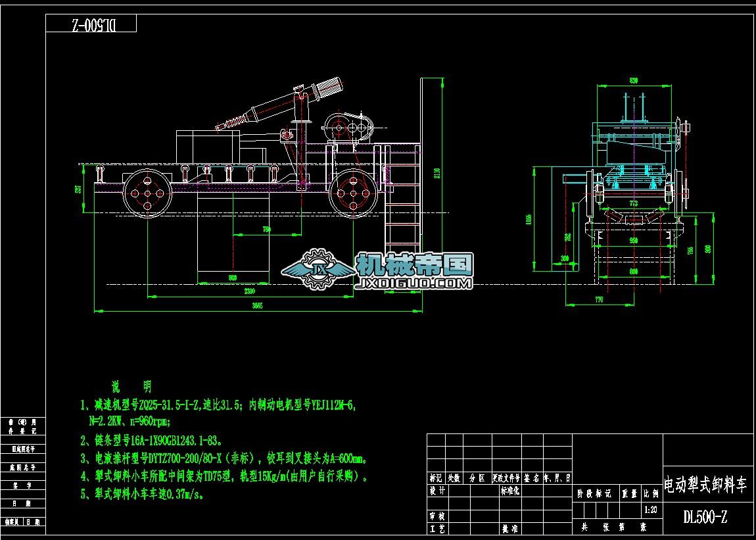The height and width of the screenshot is (540, 756).
Task: Click the DL500-Z drawing number in title block
Action: coord(705,517)
